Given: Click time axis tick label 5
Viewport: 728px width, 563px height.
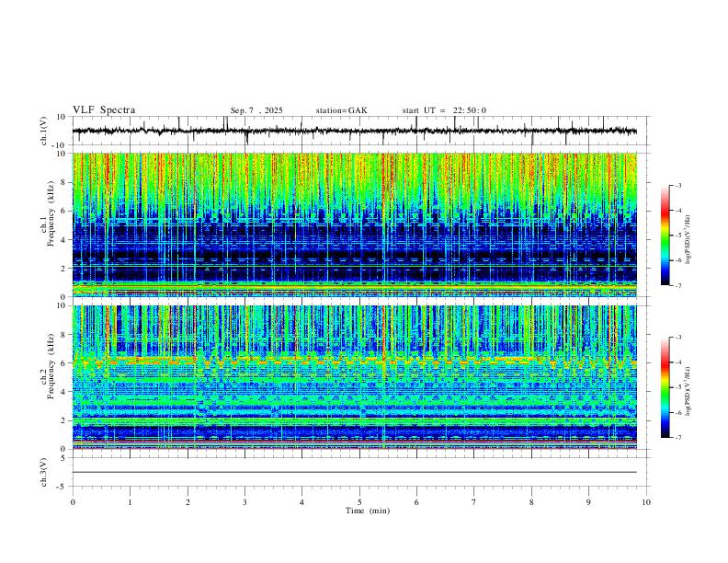Looking at the screenshot, I should [x=359, y=502].
